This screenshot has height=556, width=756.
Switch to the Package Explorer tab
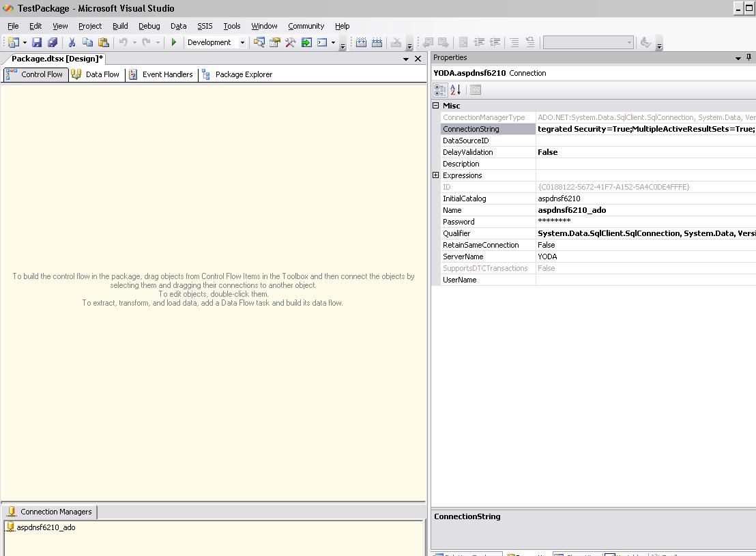tap(237, 74)
